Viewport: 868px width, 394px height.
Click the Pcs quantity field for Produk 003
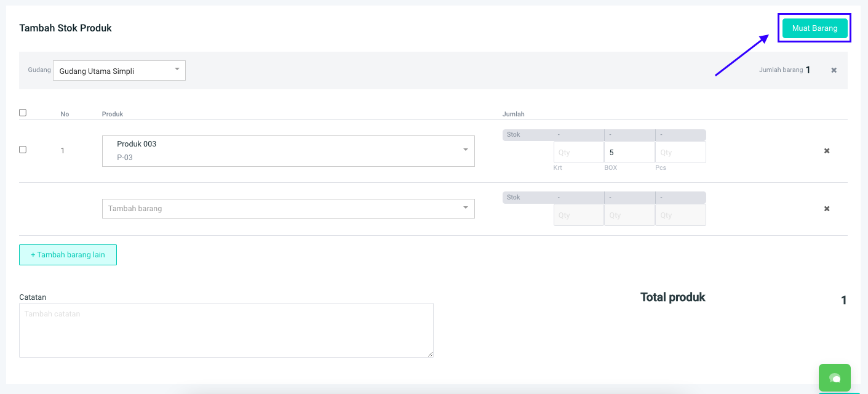pyautogui.click(x=680, y=152)
